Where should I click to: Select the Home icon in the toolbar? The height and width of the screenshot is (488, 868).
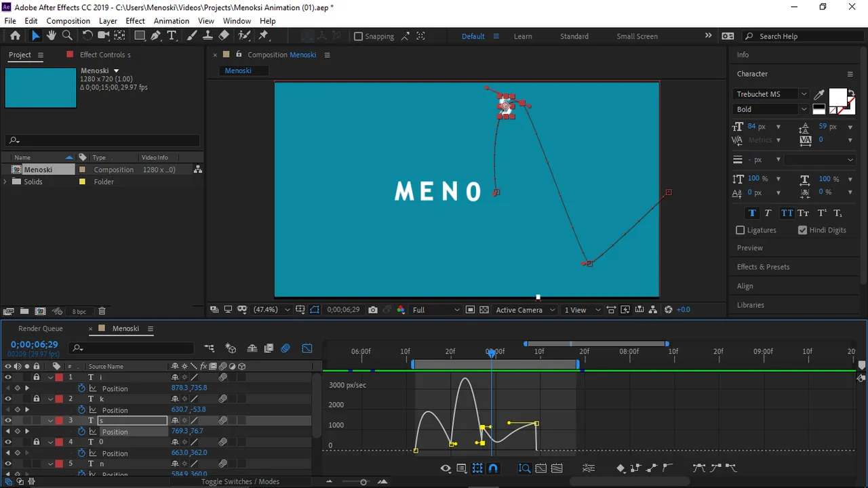[x=15, y=36]
